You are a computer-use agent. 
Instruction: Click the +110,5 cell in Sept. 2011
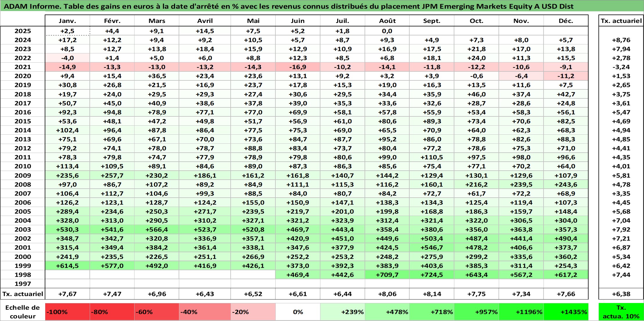click(x=432, y=157)
